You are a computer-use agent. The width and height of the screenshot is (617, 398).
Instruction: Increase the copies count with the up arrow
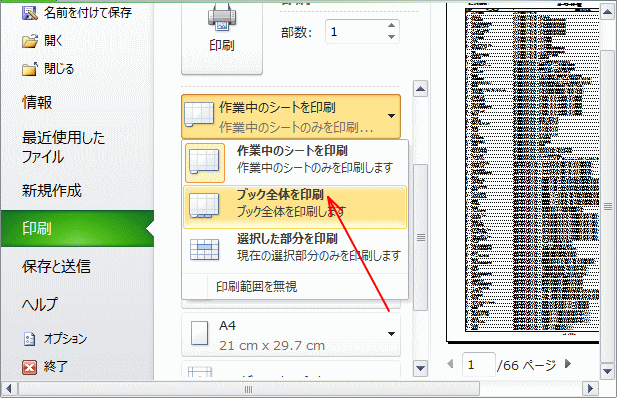pos(391,26)
